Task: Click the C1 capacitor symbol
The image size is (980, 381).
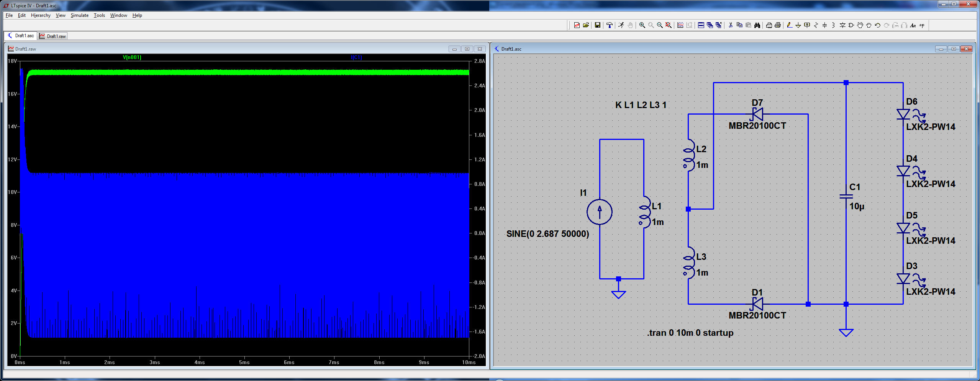Action: (x=846, y=196)
